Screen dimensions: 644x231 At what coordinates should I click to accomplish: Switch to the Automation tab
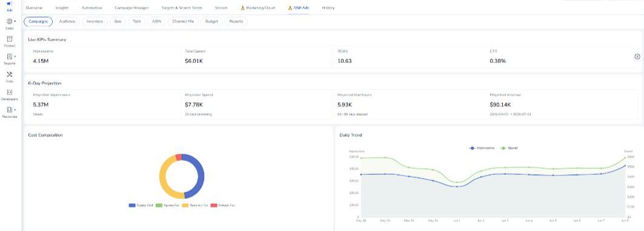point(91,8)
